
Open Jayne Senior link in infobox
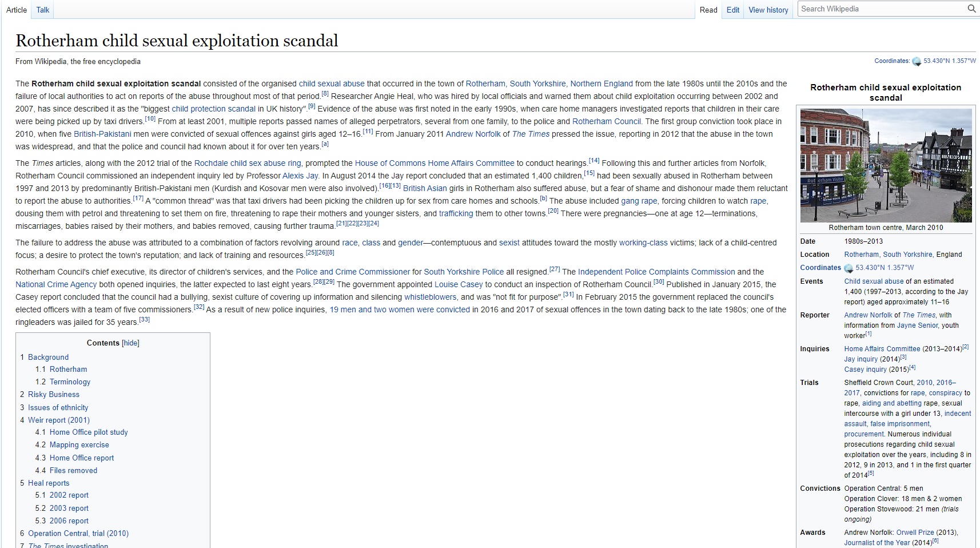[917, 325]
